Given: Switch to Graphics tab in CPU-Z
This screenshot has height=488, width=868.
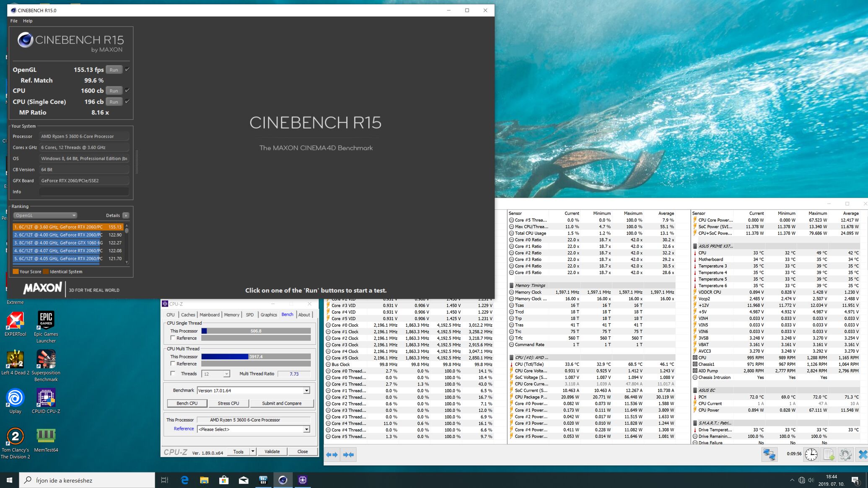Looking at the screenshot, I should coord(269,315).
